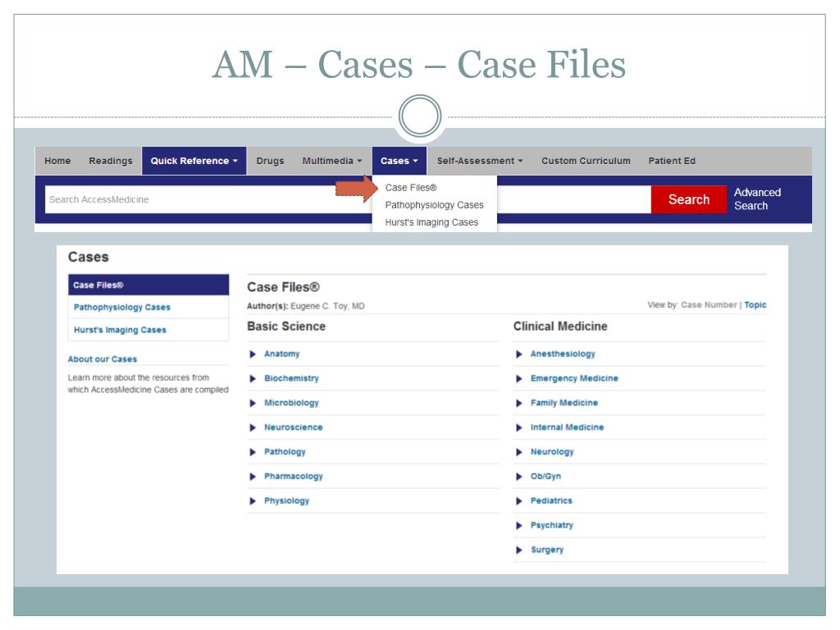Expand the Pharmacology triangle arrow
This screenshot has height=630, width=840.
point(253,477)
